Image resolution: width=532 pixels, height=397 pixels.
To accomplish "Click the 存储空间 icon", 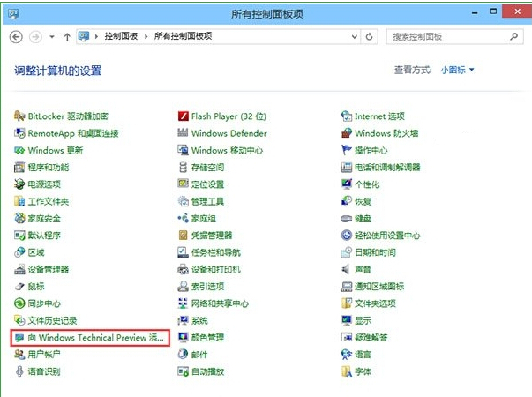I will click(x=184, y=168).
